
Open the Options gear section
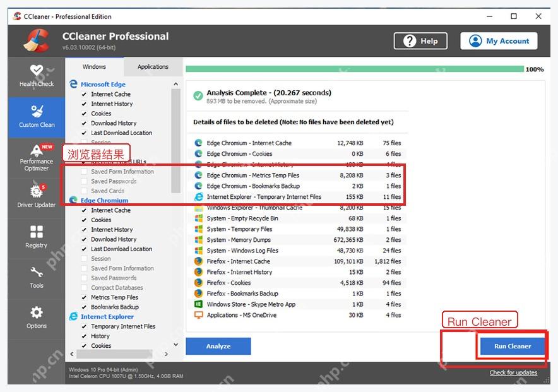click(37, 318)
